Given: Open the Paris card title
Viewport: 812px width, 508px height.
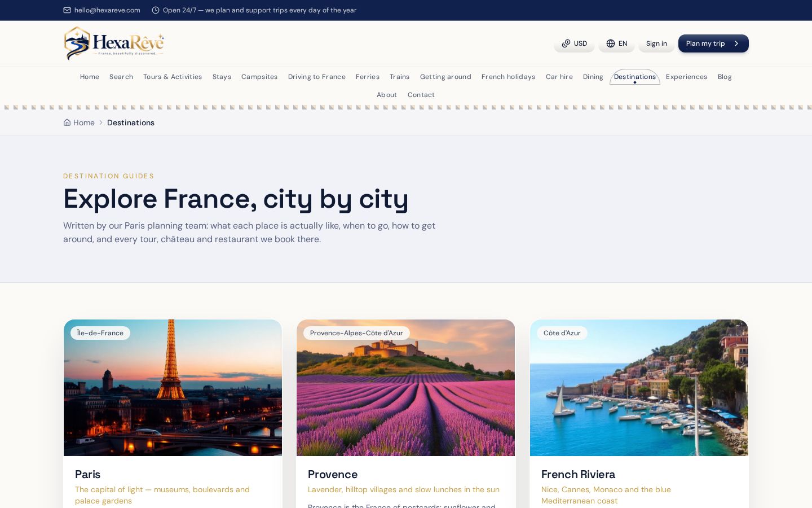Looking at the screenshot, I should click(x=87, y=474).
